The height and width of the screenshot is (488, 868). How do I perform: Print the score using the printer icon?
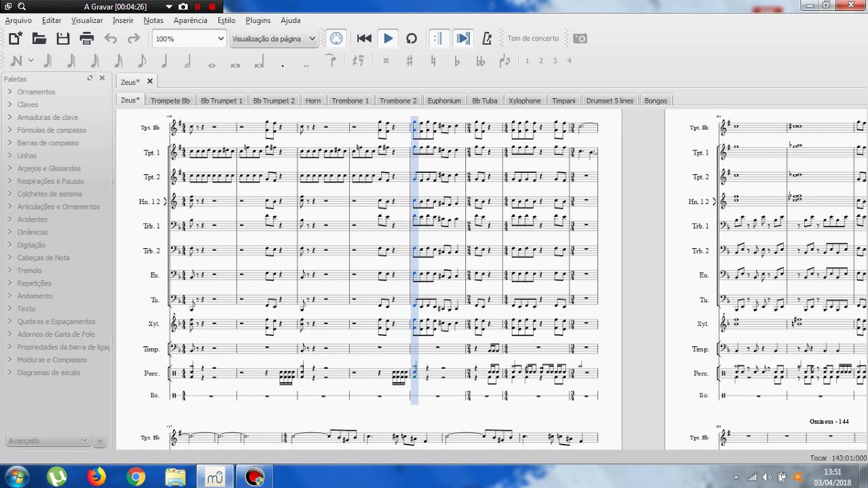(x=87, y=39)
